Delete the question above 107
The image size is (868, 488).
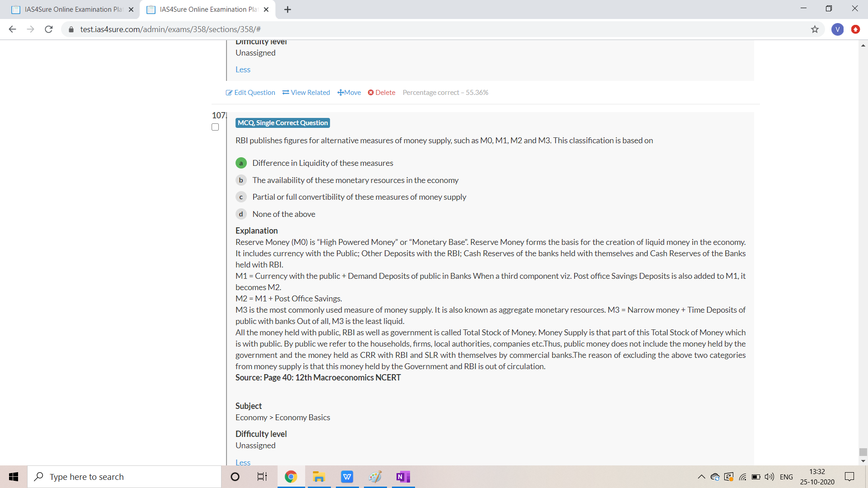click(381, 92)
